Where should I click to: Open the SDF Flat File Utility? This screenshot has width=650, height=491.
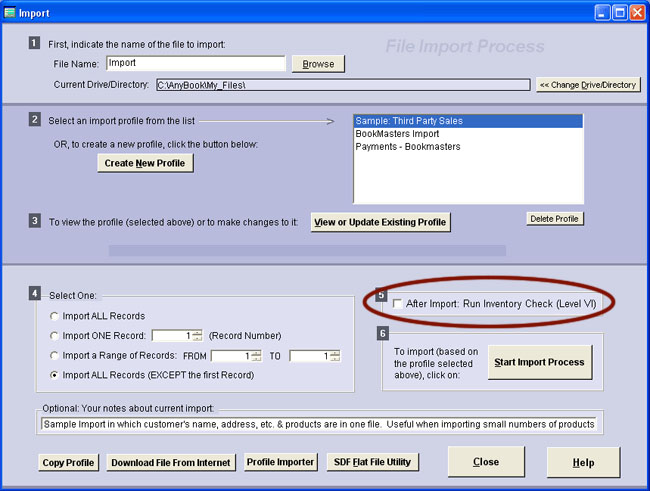pos(374,462)
